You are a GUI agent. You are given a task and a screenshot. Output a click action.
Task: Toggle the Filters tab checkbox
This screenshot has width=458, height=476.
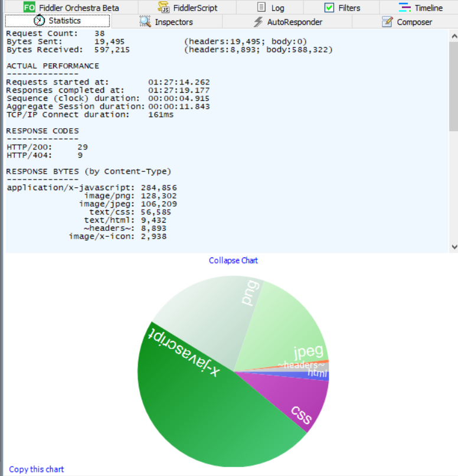click(x=329, y=8)
